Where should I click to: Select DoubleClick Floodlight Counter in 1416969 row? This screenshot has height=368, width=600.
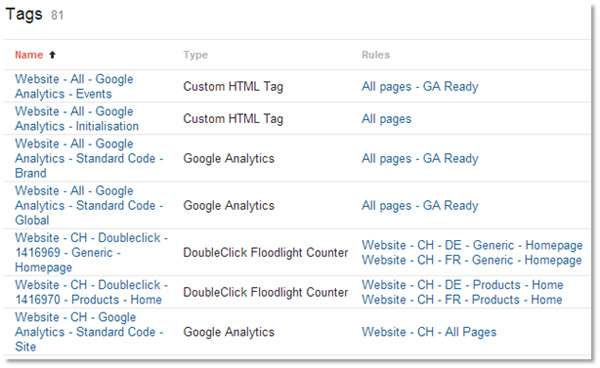(x=266, y=252)
